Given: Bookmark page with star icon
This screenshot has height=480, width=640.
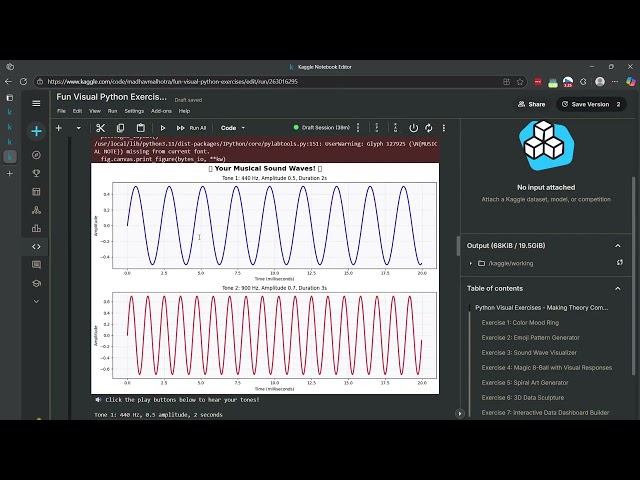Looking at the screenshot, I should [520, 82].
